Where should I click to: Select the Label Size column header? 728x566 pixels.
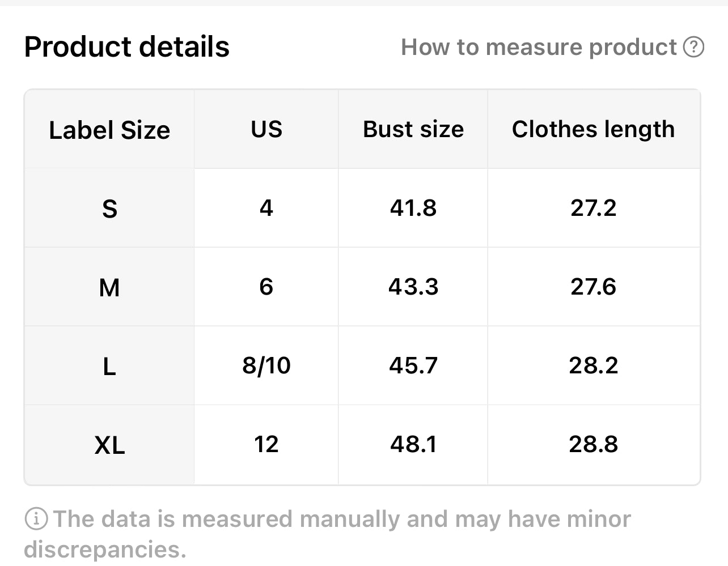coord(109,130)
